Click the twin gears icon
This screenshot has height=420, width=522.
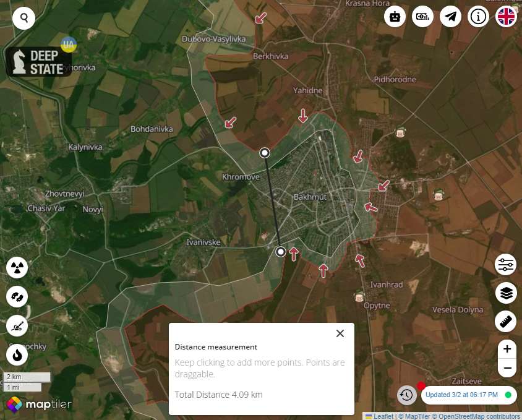(17, 297)
